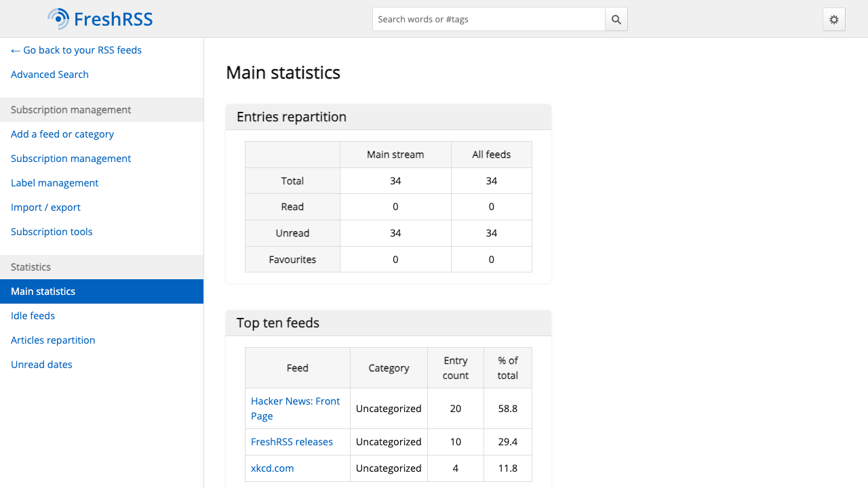Open Advanced Search

click(50, 75)
